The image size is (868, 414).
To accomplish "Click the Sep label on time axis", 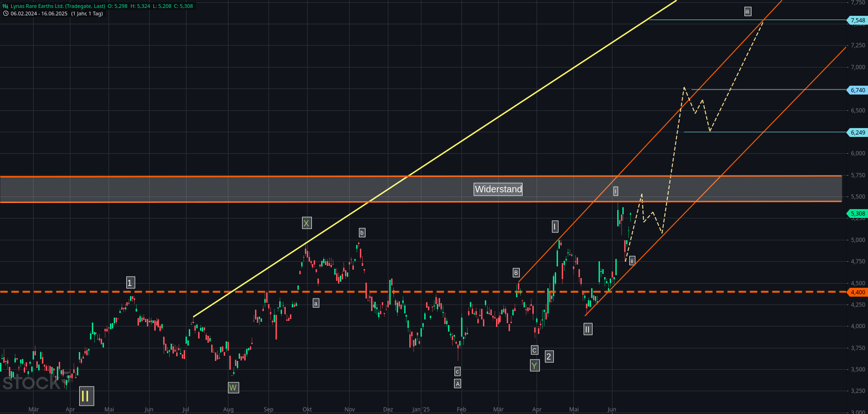I will pos(269,409).
